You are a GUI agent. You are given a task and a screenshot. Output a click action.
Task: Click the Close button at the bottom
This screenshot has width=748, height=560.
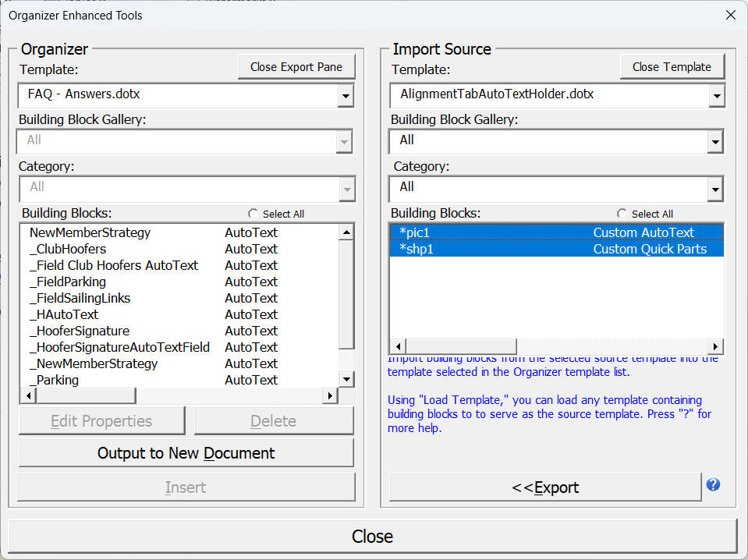click(373, 537)
